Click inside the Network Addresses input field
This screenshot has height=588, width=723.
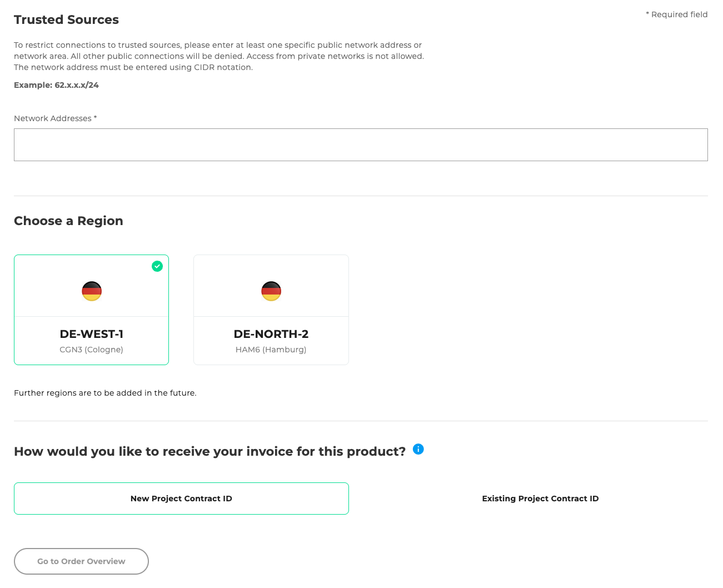tap(361, 144)
